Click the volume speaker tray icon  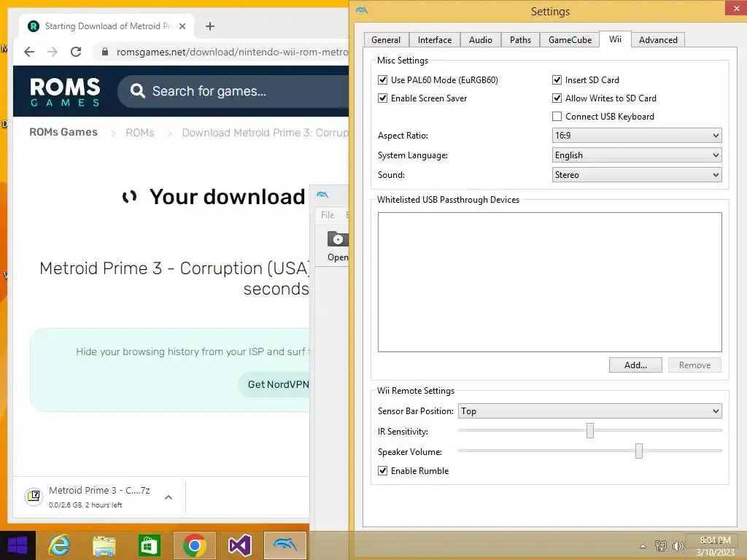click(x=678, y=545)
